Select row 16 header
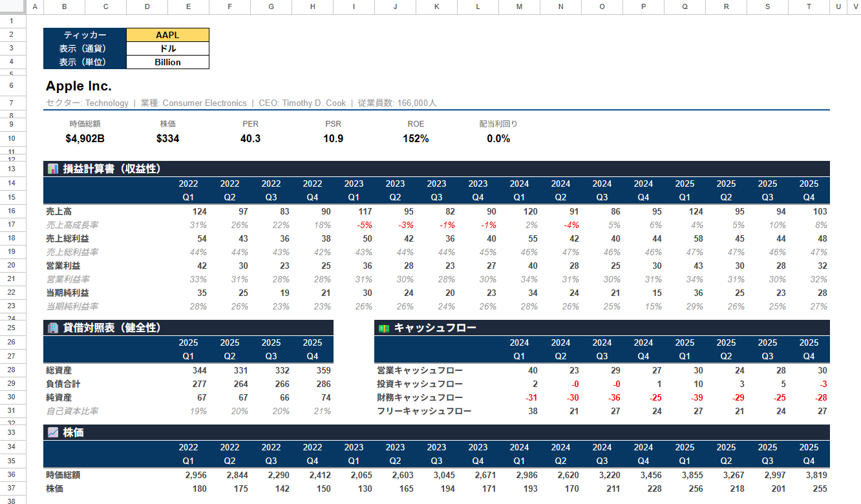This screenshot has width=861, height=504. click(x=13, y=211)
